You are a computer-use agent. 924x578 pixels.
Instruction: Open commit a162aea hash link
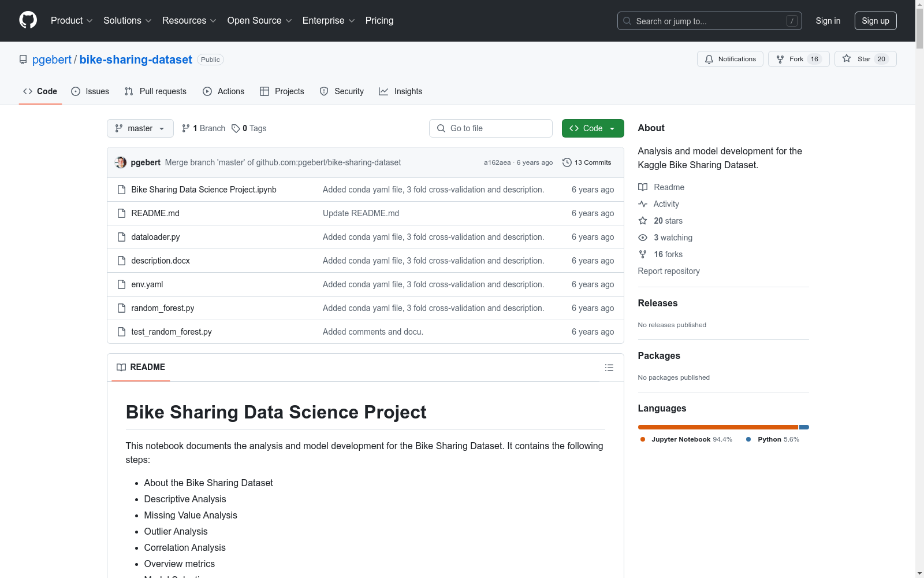click(497, 162)
